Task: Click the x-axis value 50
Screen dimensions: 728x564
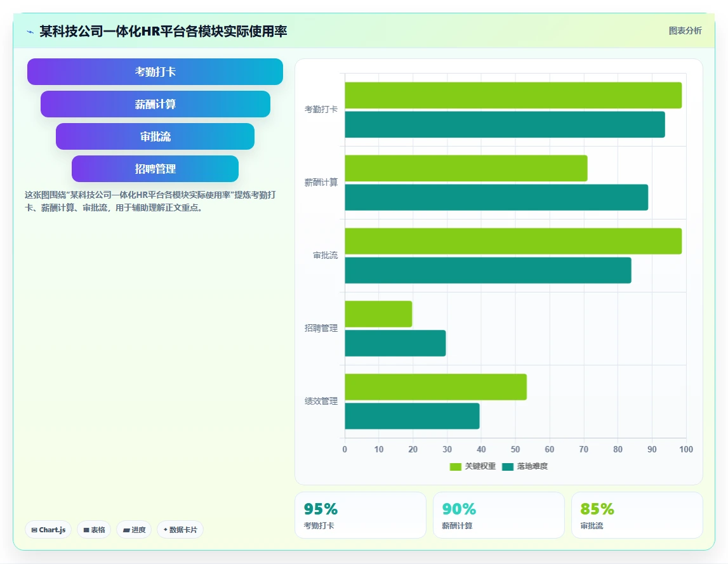Action: click(x=515, y=449)
